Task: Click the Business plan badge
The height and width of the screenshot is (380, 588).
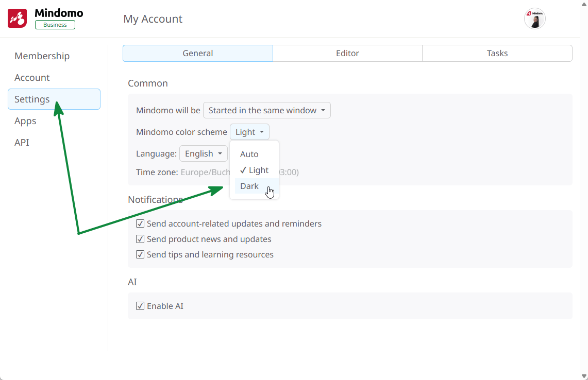Action: tap(55, 25)
